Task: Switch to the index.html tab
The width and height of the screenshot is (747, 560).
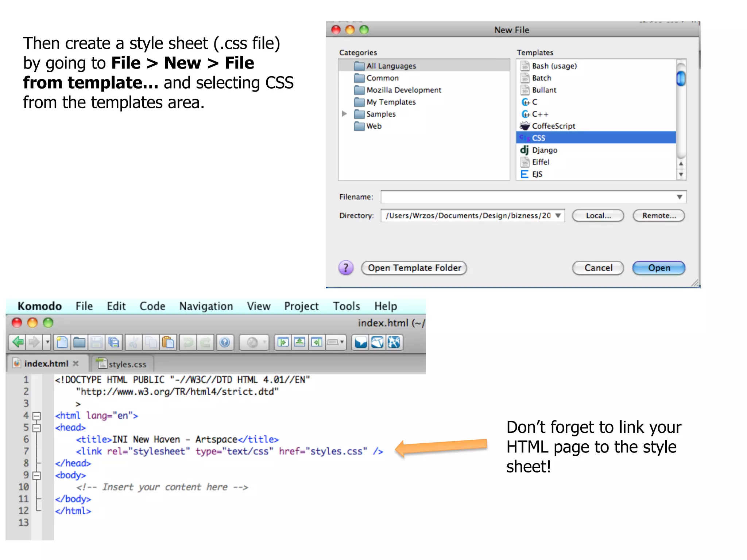Action: (46, 363)
